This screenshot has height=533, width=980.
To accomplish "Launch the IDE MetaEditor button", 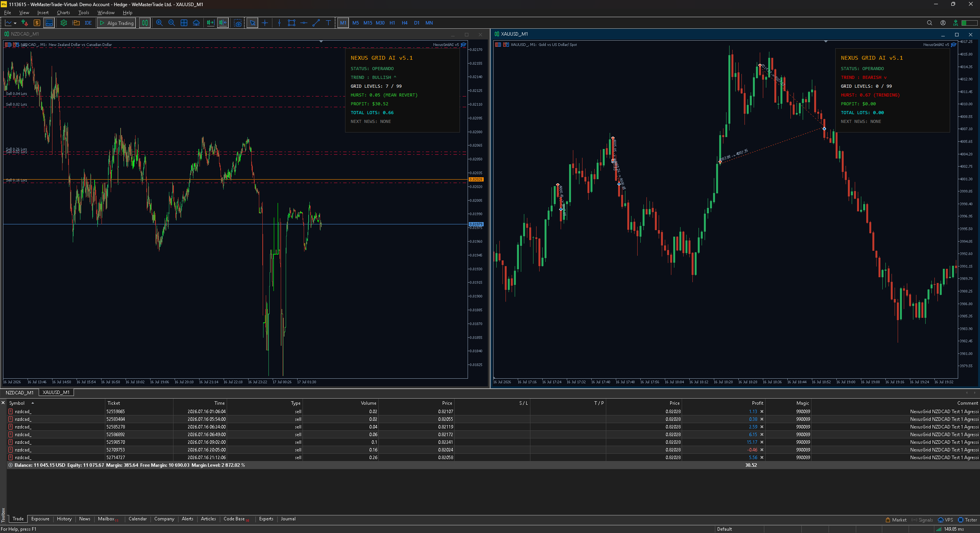I will click(88, 23).
